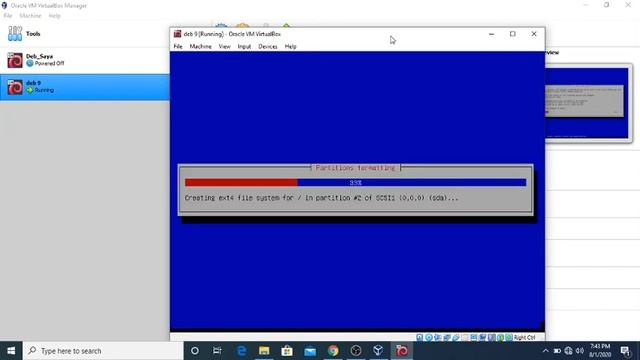
Task: Open Cortana from the taskbar
Action: click(x=195, y=351)
